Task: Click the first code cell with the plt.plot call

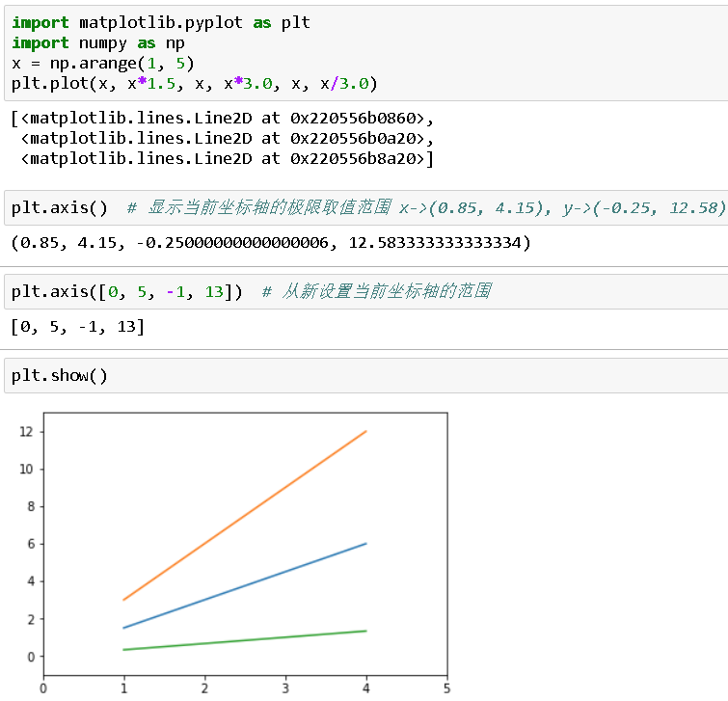Action: [365, 53]
